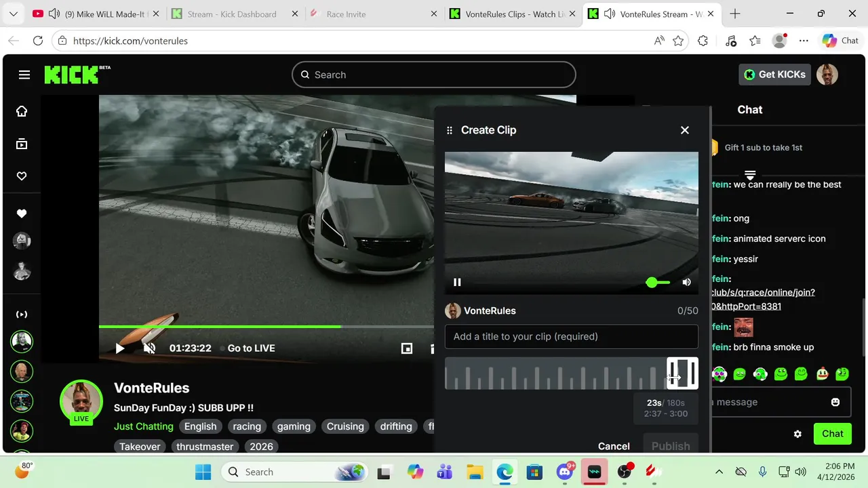
Task: Close the Create Clip dialog
Action: click(685, 130)
